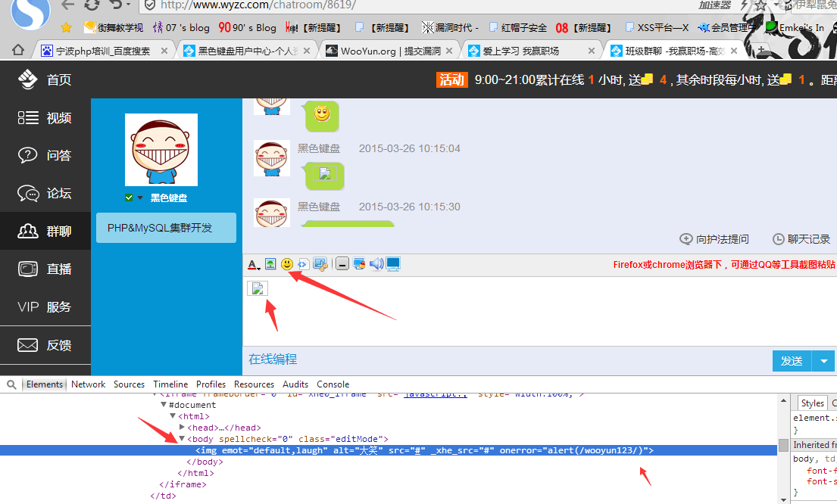The image size is (837, 504).
Task: Click the smiley emoji message bubble
Action: pos(322,116)
